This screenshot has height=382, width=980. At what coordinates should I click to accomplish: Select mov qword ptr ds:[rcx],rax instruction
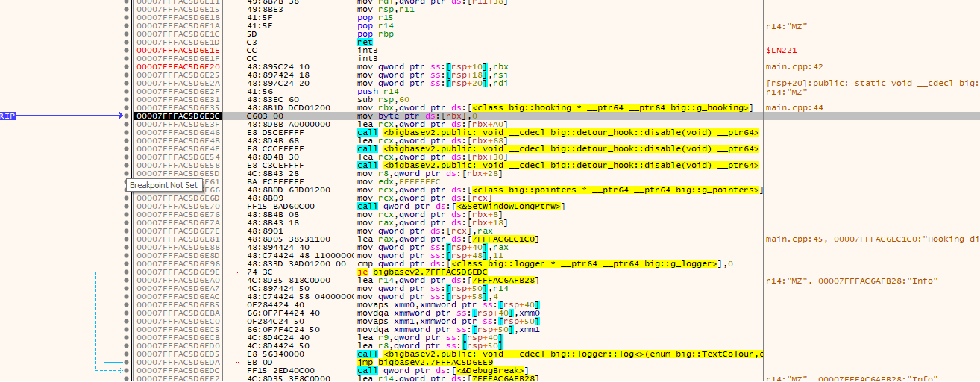(426, 231)
